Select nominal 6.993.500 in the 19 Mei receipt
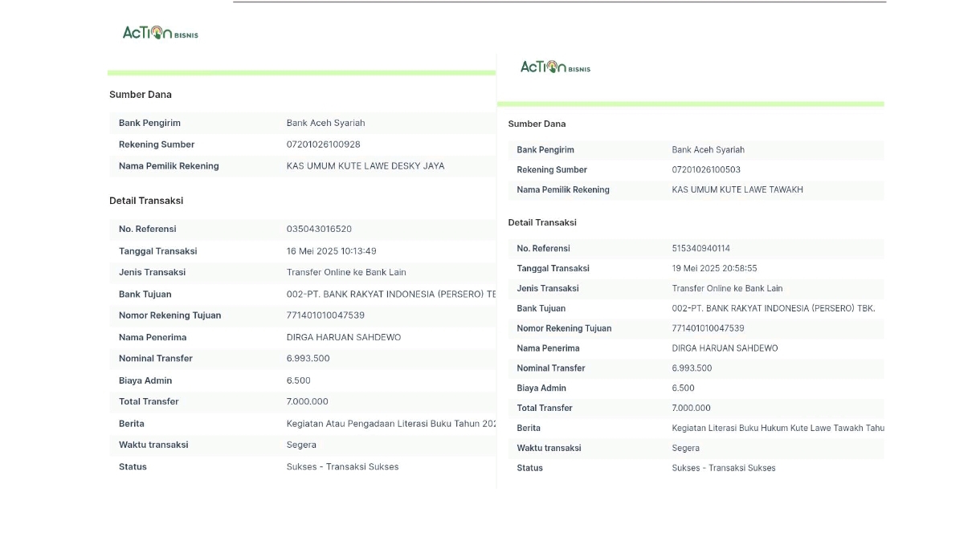This screenshot has width=980, height=553. pos(692,368)
